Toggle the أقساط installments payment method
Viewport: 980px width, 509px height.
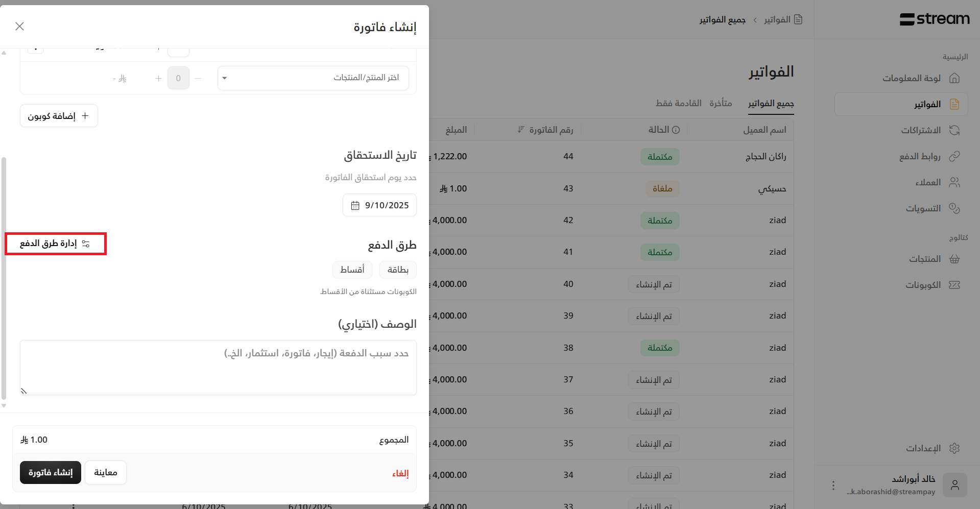pyautogui.click(x=352, y=270)
